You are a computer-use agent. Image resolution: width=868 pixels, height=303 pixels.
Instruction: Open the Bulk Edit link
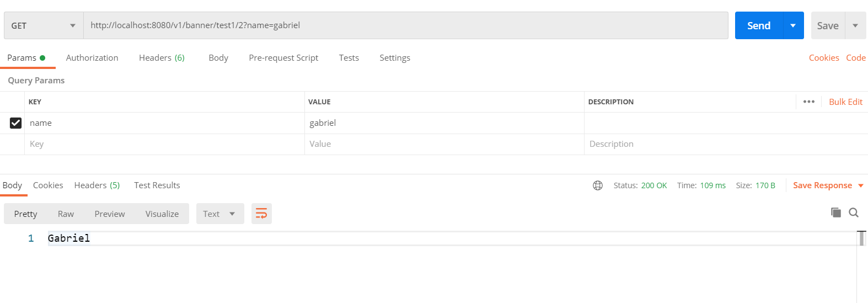845,102
